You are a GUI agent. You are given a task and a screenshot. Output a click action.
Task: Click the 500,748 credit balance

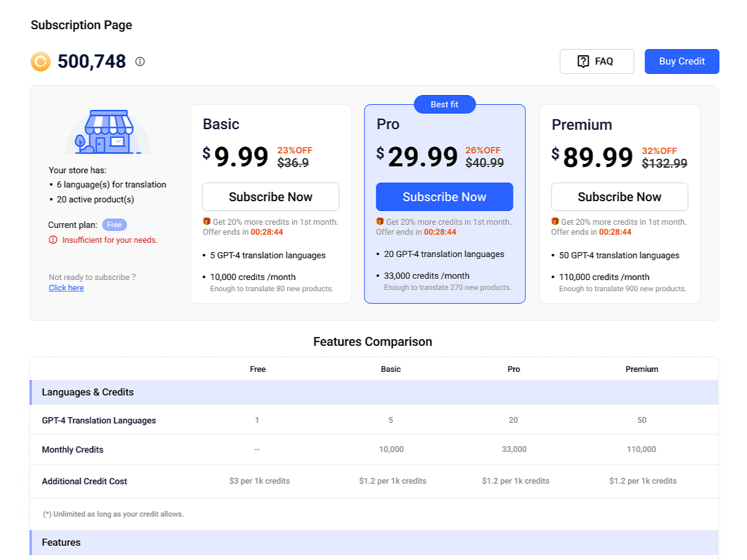92,61
